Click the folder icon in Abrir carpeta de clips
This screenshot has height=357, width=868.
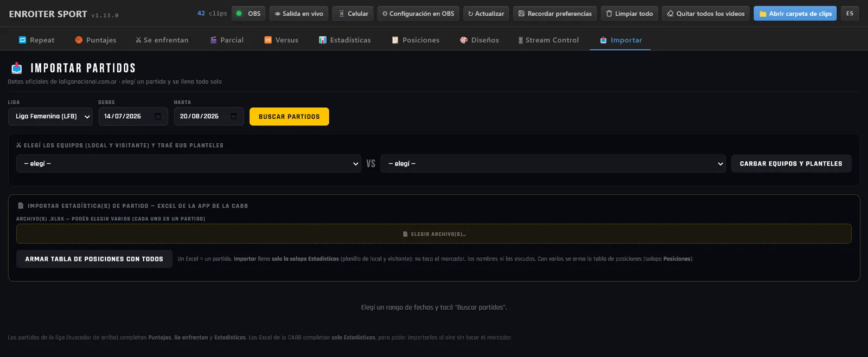(763, 14)
